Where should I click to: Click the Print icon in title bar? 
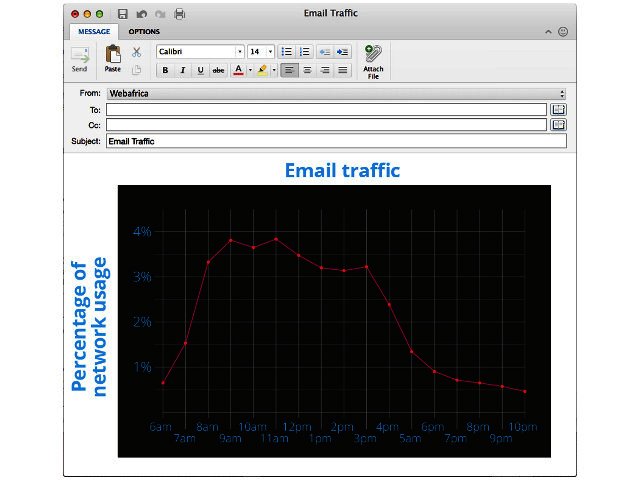tap(179, 14)
